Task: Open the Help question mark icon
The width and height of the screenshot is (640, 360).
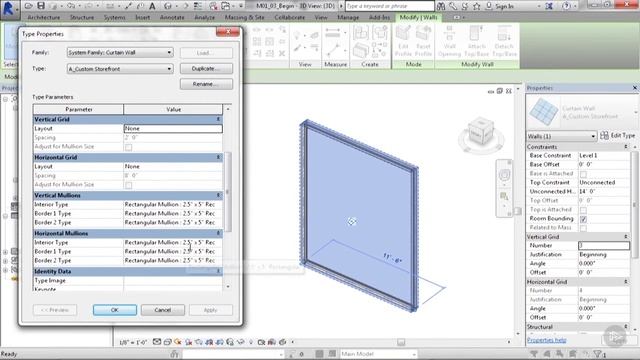Action: point(566,6)
